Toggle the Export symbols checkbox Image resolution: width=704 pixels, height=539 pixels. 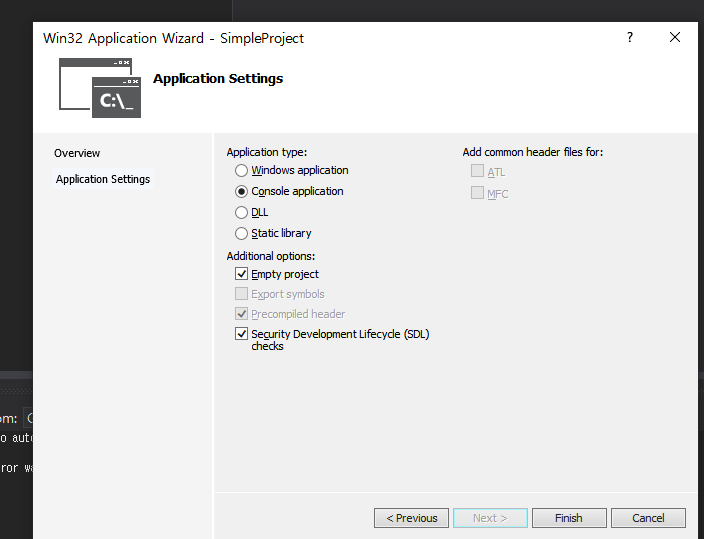242,294
